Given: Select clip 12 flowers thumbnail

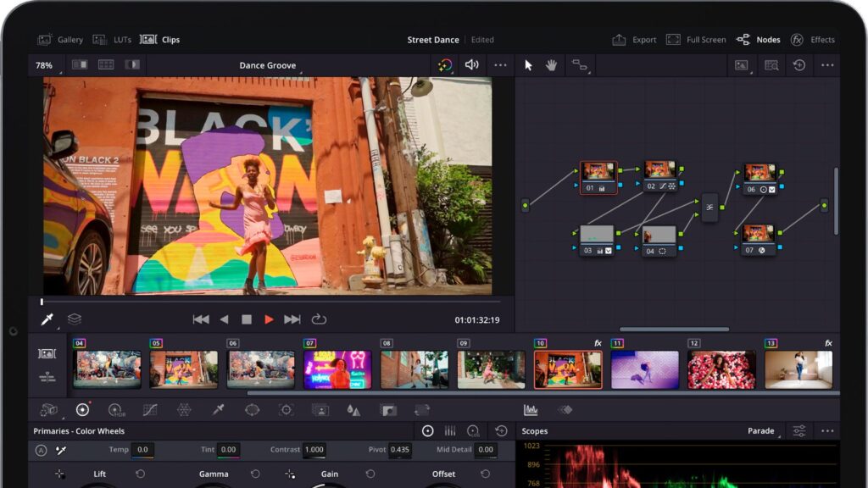Looking at the screenshot, I should [x=721, y=369].
